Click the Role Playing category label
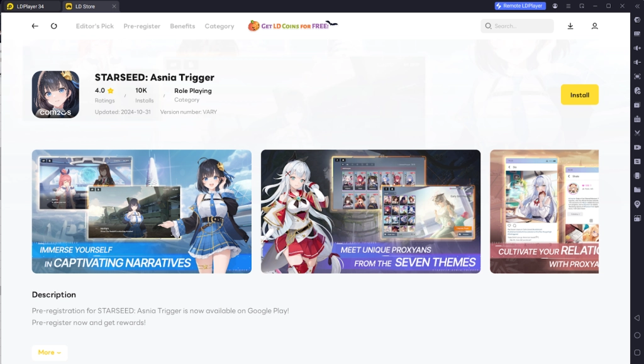 click(x=193, y=91)
